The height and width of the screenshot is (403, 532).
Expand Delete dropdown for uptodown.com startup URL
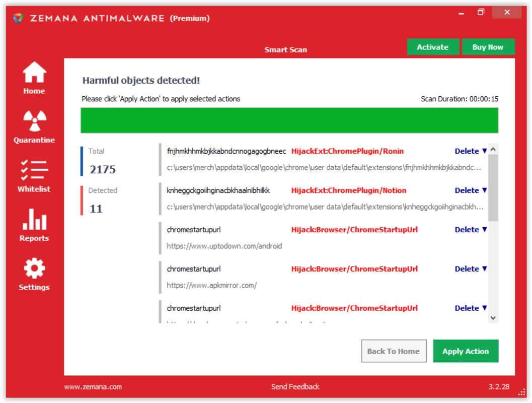[x=471, y=230]
